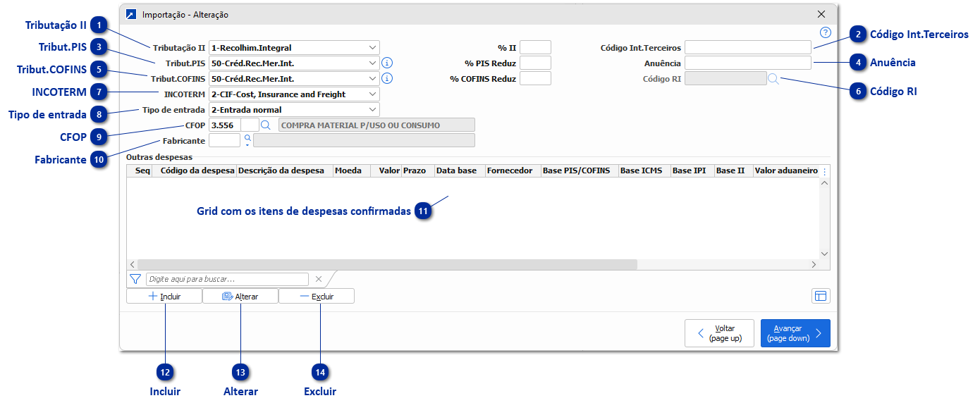Click the Excluir button

point(317,297)
